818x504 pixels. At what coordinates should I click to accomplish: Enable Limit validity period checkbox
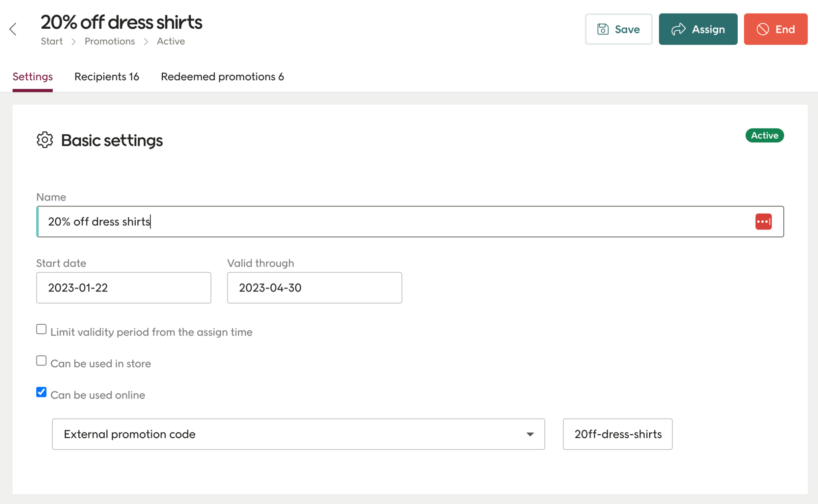pyautogui.click(x=41, y=329)
